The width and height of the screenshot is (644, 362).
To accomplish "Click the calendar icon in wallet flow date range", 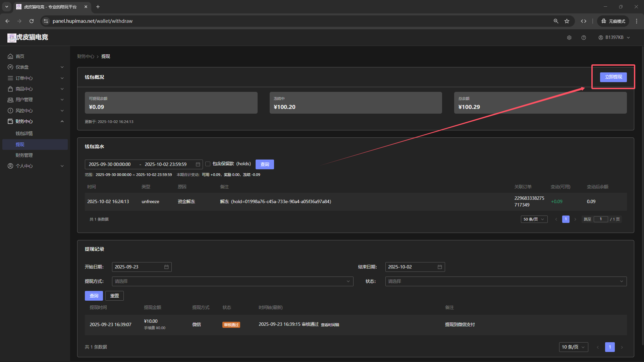I will (x=198, y=164).
